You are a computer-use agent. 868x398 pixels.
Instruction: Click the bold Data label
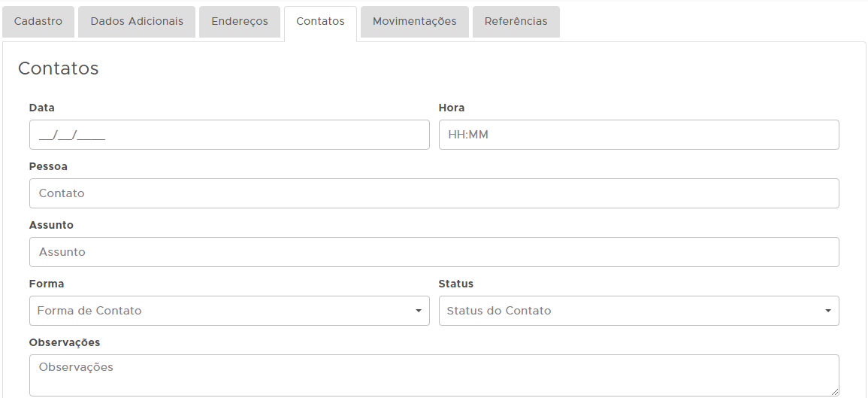click(x=42, y=108)
